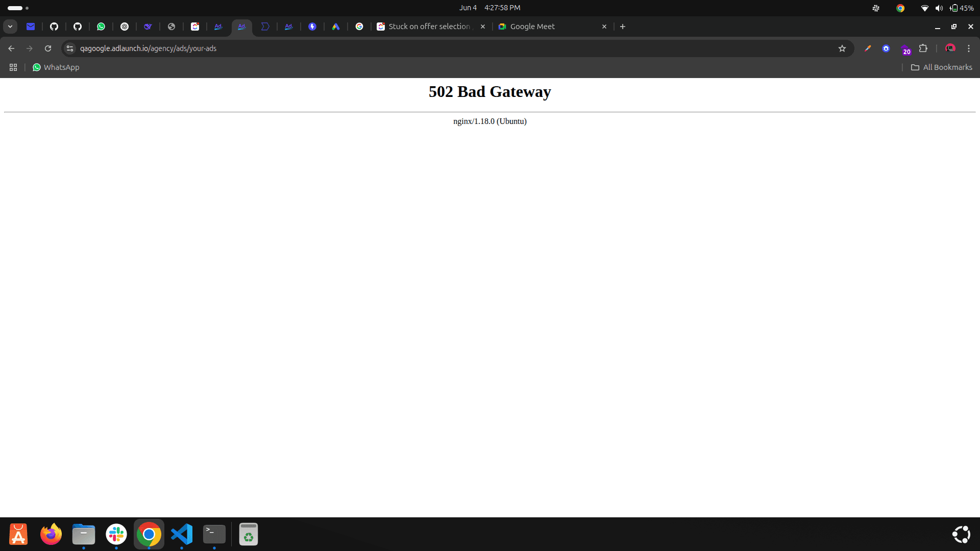Open the volume speaker indicator

(939, 8)
